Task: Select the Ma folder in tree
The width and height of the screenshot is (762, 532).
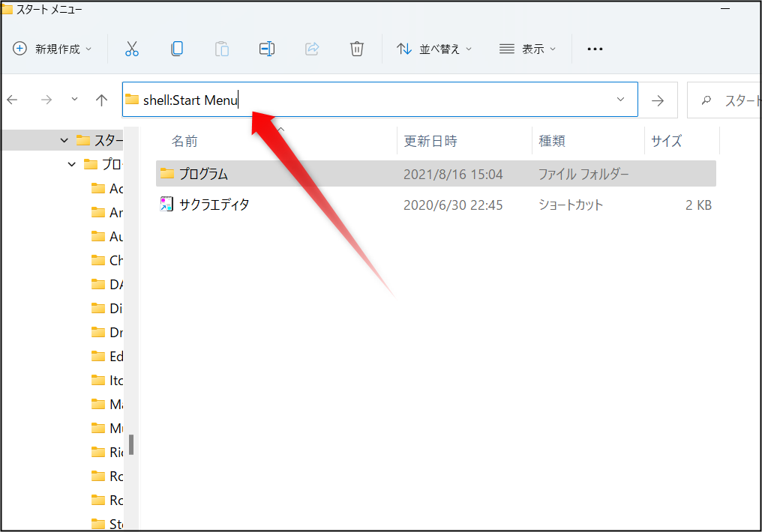Action: click(107, 404)
